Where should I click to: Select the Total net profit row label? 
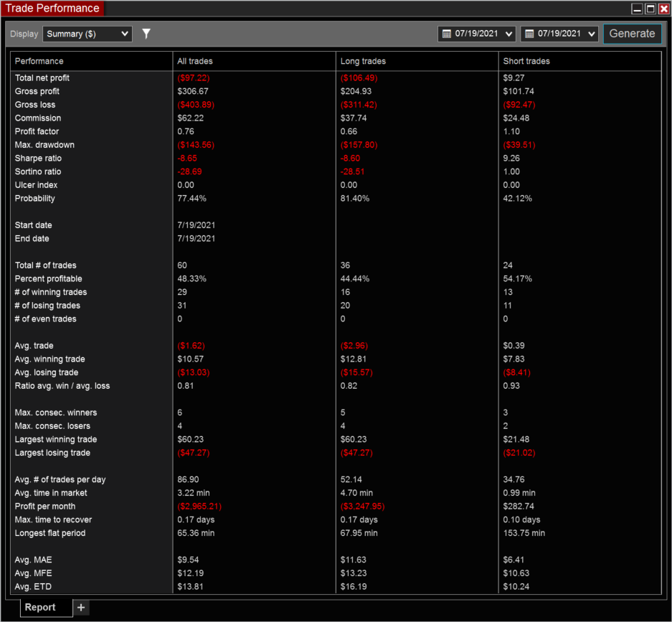tap(42, 77)
